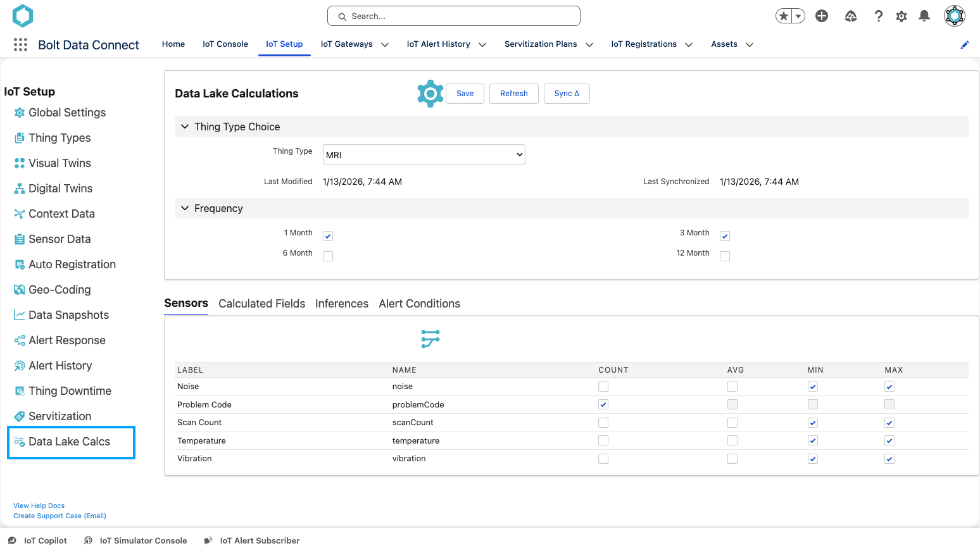Click the Save button
This screenshot has width=980, height=553.
tap(465, 94)
